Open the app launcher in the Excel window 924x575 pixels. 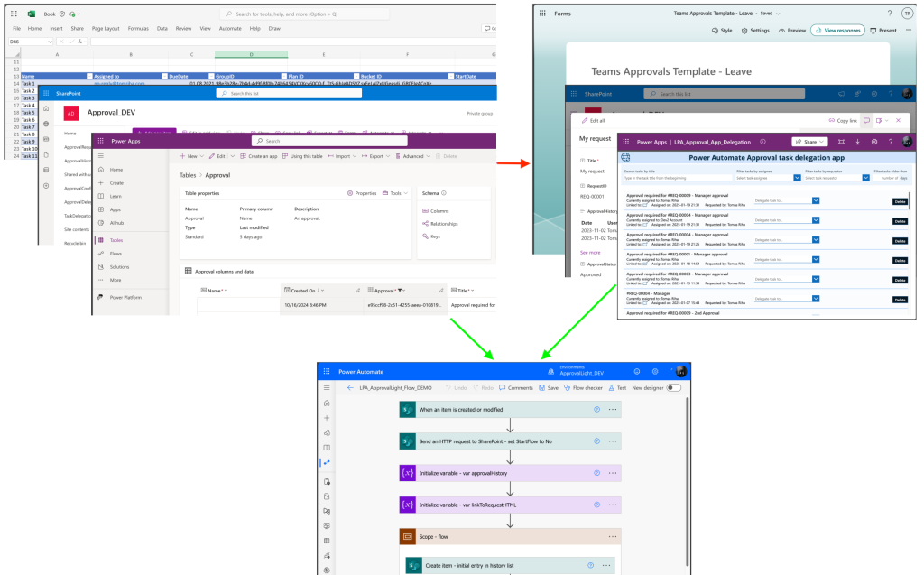pyautogui.click(x=14, y=14)
